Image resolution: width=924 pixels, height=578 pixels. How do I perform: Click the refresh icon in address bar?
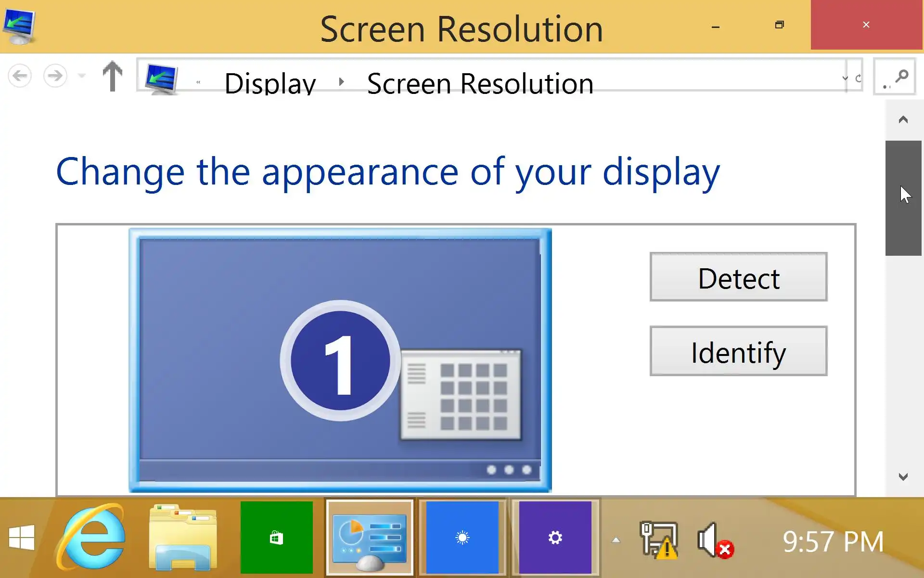858,78
